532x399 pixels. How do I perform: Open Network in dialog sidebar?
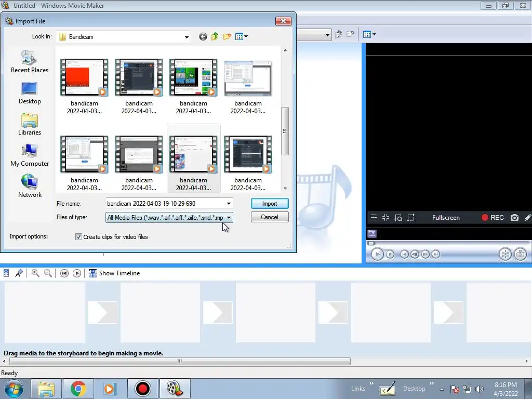[30, 186]
